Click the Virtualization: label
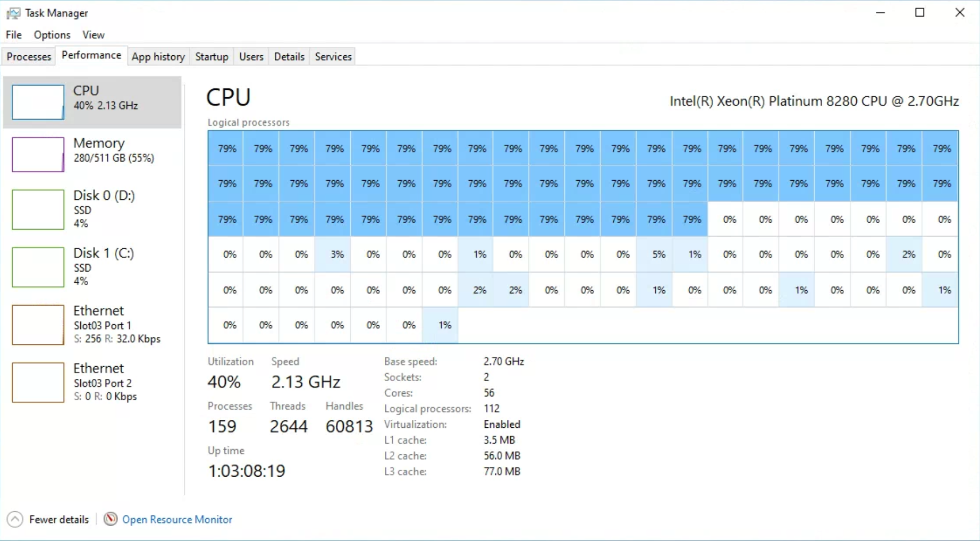 pos(416,425)
